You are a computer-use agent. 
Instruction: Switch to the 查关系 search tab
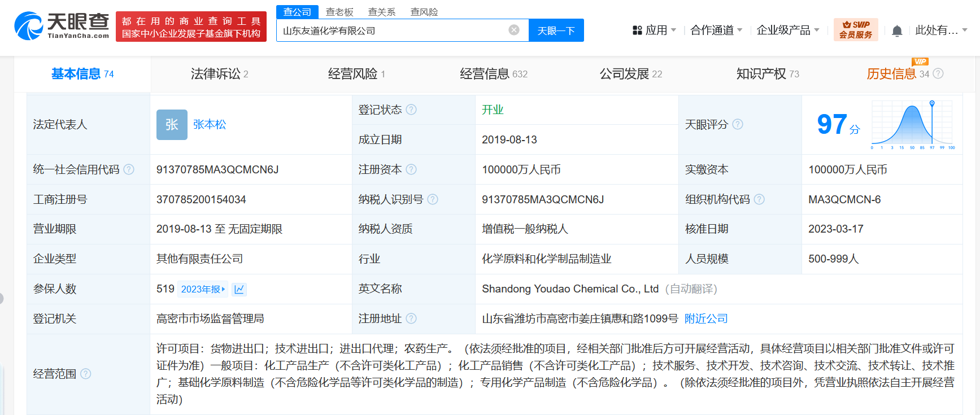pos(382,12)
